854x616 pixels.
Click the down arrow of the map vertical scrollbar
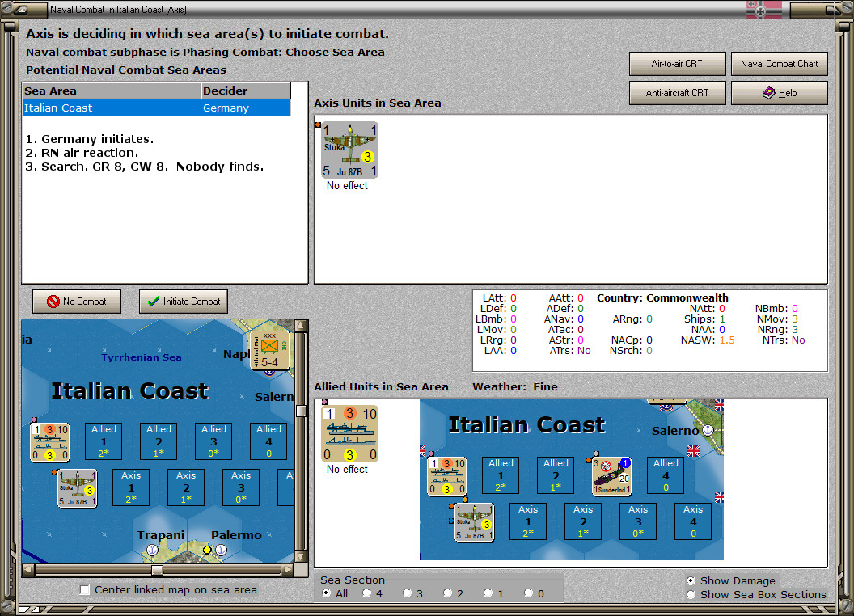coord(301,557)
